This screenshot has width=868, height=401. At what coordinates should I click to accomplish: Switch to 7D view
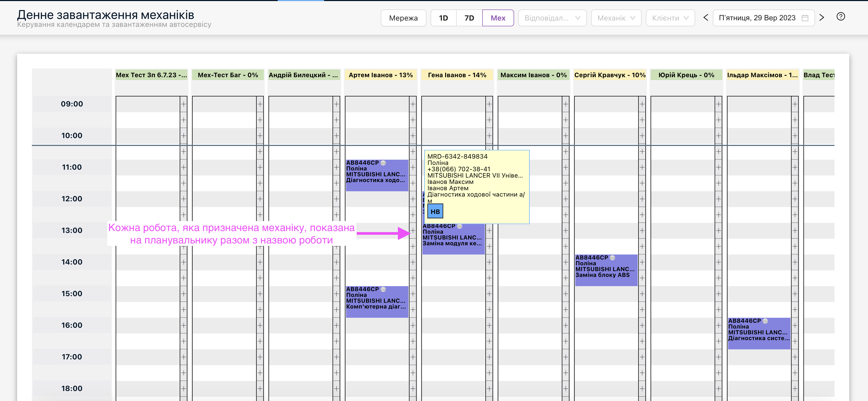469,18
